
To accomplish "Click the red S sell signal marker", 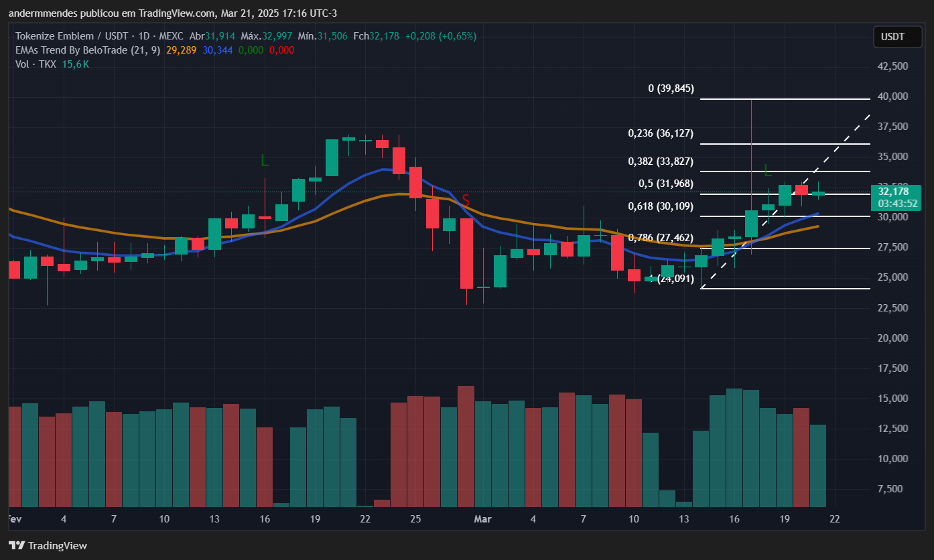I will pos(466,200).
